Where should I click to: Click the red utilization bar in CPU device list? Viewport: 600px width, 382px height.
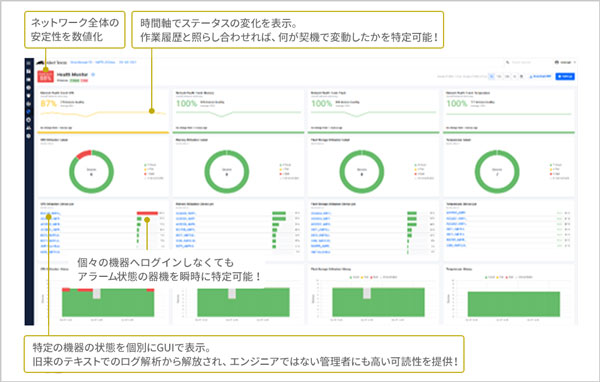click(147, 213)
